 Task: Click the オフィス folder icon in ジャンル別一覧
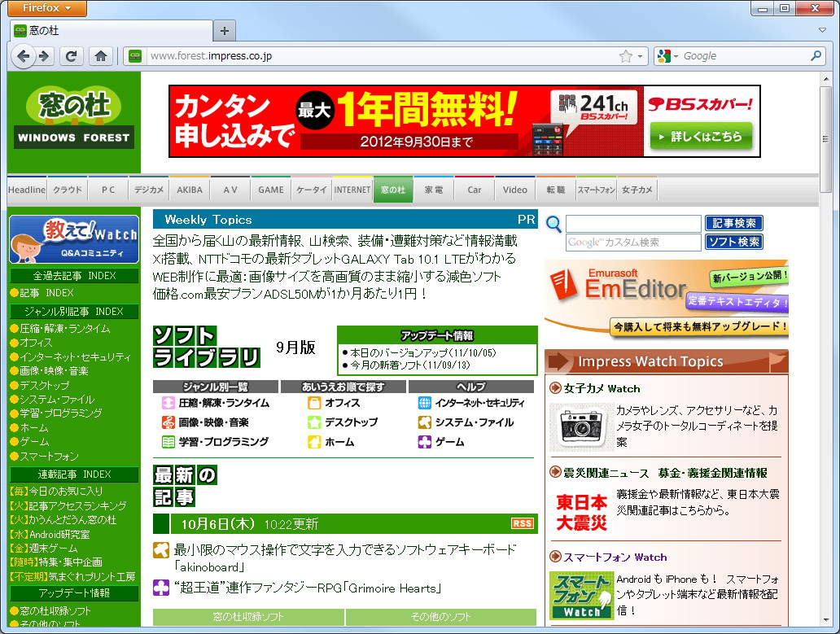pos(314,401)
